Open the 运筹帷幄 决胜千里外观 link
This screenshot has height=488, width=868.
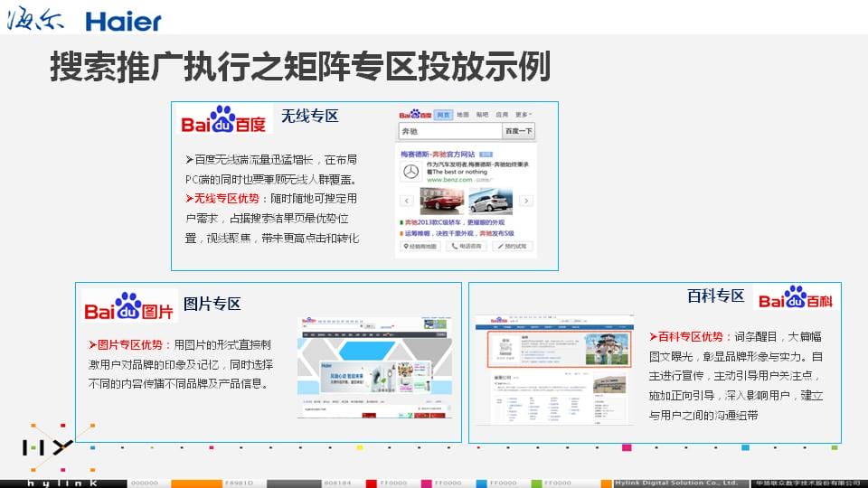click(459, 233)
